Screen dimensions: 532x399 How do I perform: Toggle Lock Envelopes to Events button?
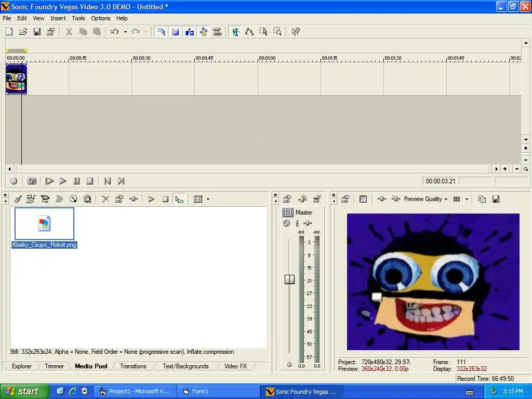(x=203, y=32)
